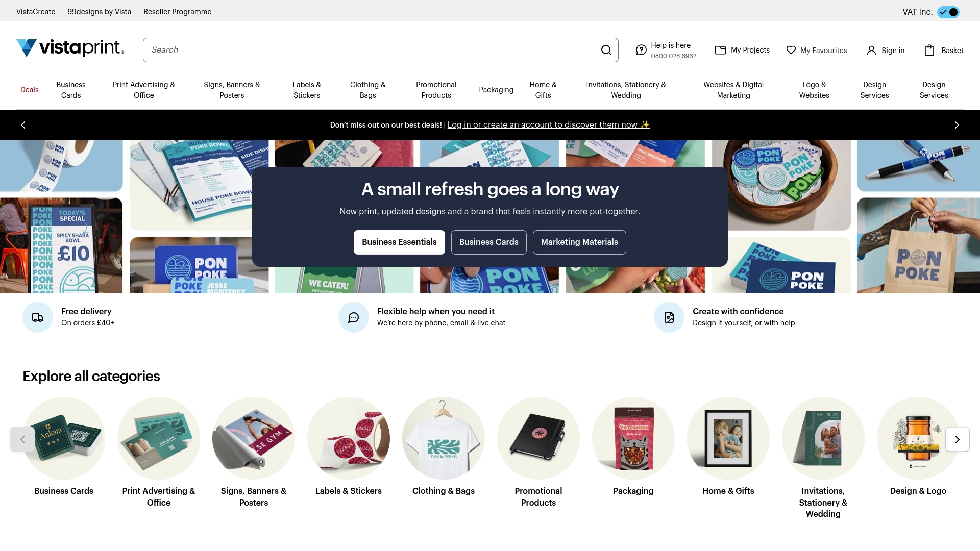Image resolution: width=980 pixels, height=551 pixels.
Task: Click the Business Essentials hero button
Action: coord(399,242)
